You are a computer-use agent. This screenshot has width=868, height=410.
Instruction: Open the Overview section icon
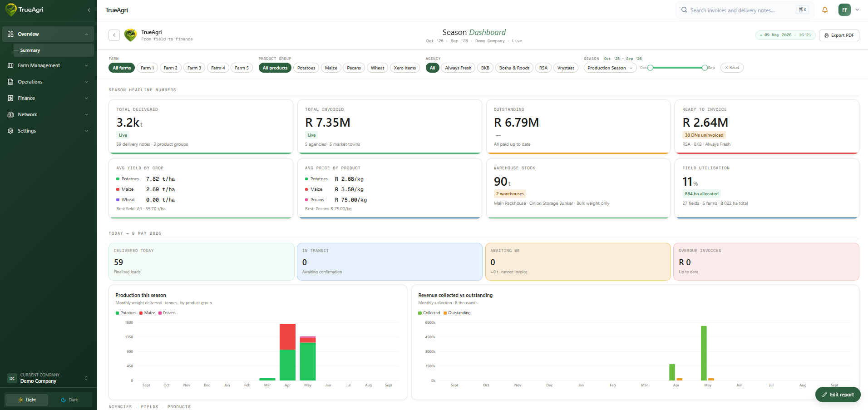10,34
